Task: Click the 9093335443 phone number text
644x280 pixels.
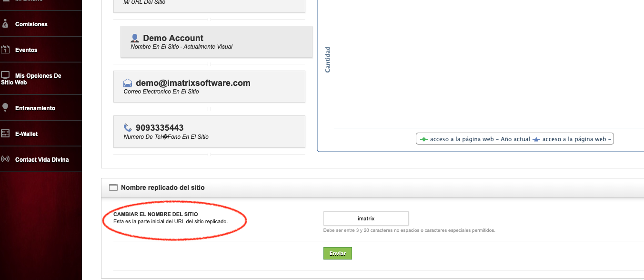Action: click(x=160, y=128)
